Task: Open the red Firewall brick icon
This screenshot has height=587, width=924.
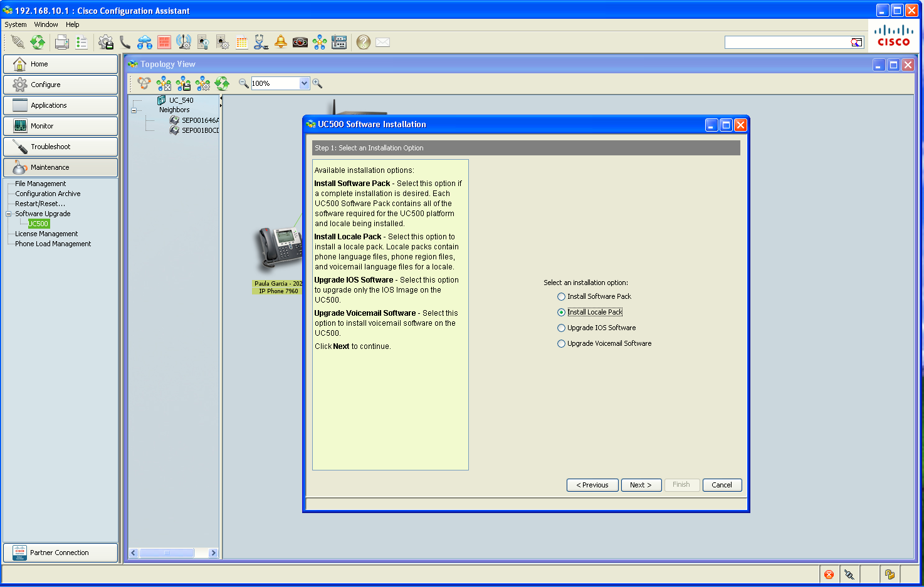Action: tap(164, 42)
